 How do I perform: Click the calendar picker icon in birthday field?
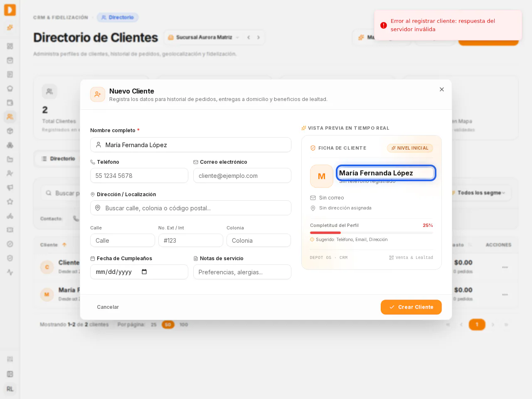[x=144, y=272]
